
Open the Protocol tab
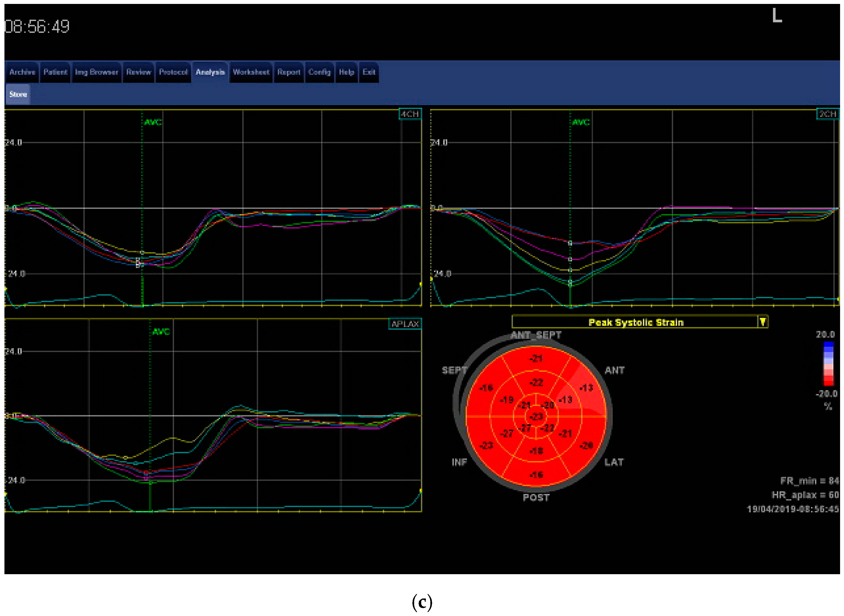point(173,72)
